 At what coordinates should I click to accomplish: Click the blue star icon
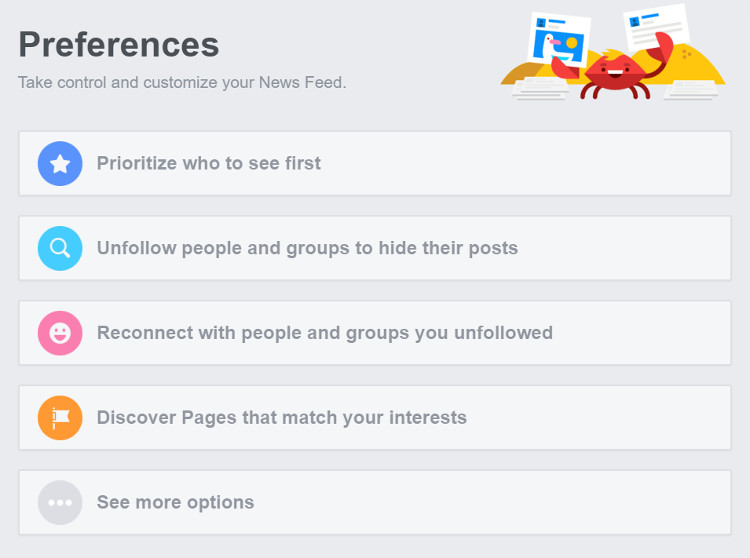pyautogui.click(x=60, y=164)
